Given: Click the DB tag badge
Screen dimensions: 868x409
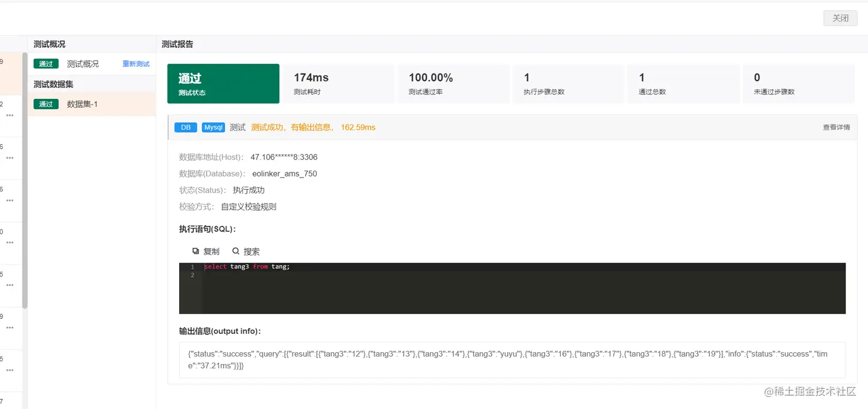Looking at the screenshot, I should click(x=185, y=128).
